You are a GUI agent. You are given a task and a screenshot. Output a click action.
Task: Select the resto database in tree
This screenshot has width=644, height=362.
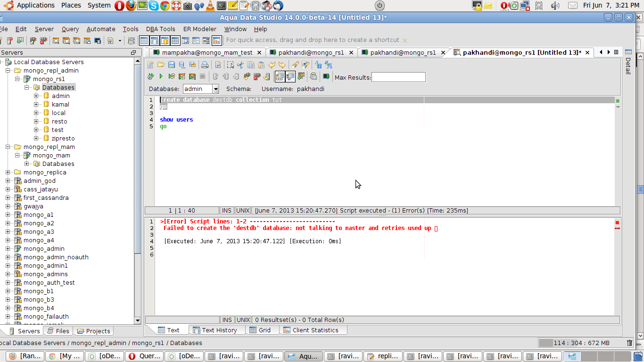59,122
